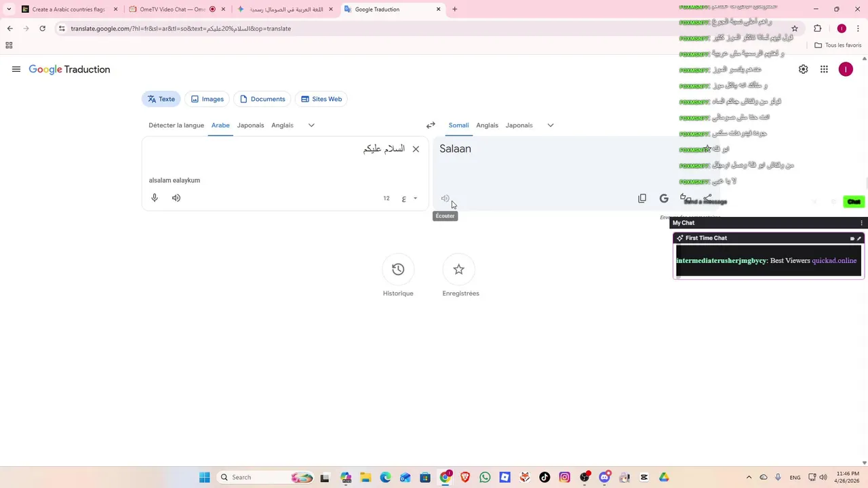The image size is (868, 488).
Task: Open the Google Translate main menu hamburger
Action: tap(16, 69)
